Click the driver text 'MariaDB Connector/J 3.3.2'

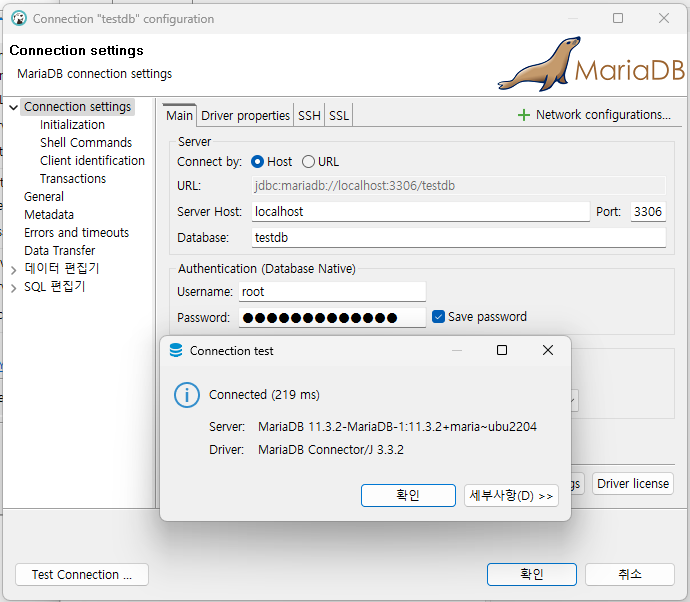point(331,450)
